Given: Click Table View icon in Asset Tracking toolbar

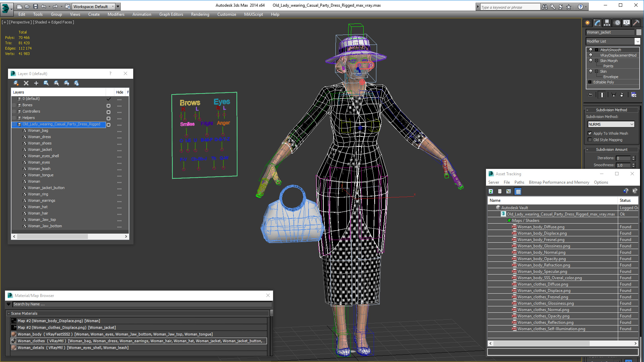Looking at the screenshot, I should [x=518, y=191].
